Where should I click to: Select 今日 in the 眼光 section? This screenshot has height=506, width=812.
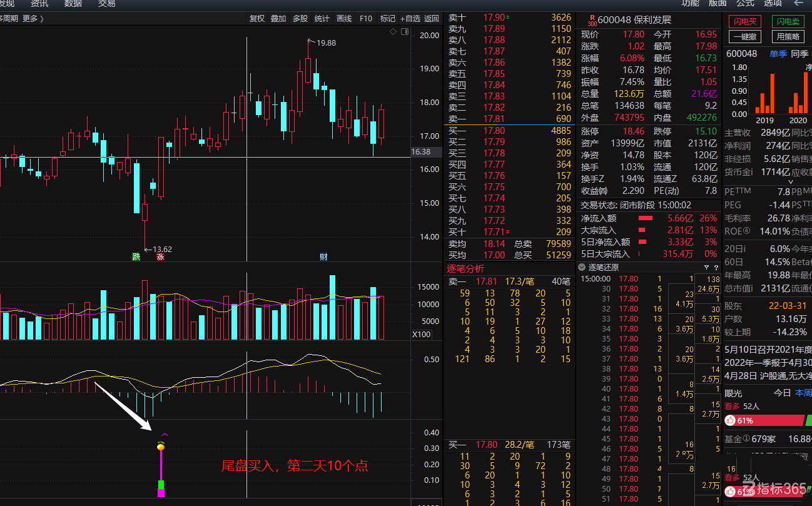783,393
